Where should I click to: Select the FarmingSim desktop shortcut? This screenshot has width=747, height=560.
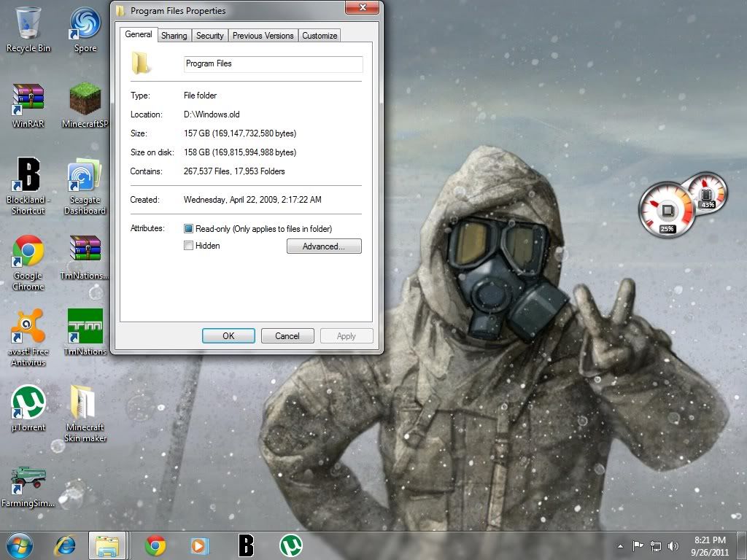pyautogui.click(x=28, y=486)
